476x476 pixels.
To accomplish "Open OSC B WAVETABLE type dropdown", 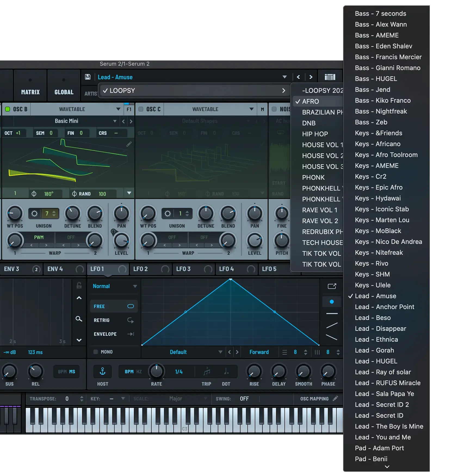I will click(118, 109).
